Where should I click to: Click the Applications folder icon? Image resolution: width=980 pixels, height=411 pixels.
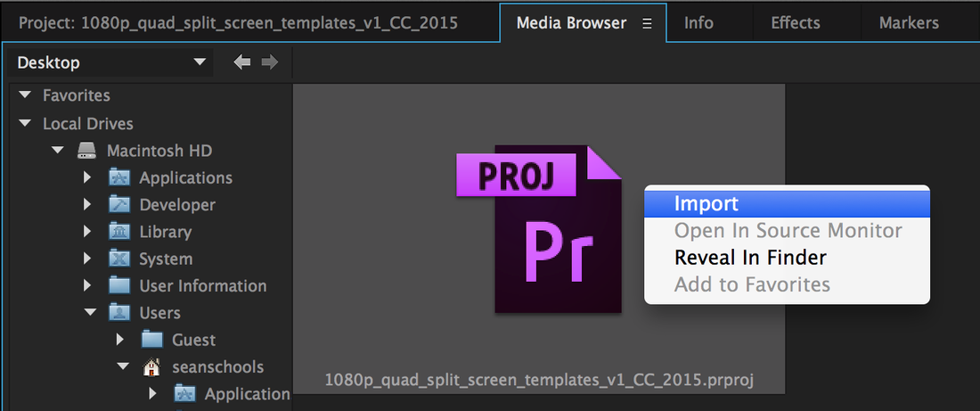click(x=119, y=177)
